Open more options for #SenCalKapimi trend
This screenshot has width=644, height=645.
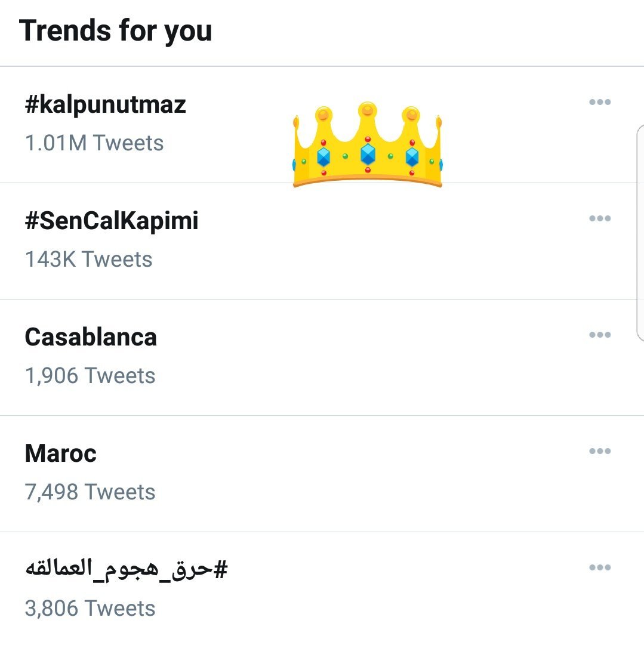coord(599,218)
